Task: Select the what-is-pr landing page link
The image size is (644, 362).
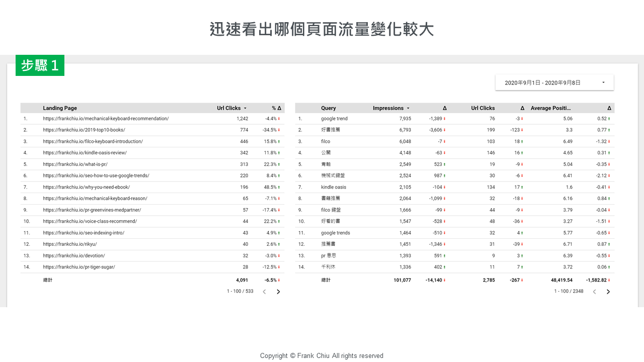Action: click(75, 164)
